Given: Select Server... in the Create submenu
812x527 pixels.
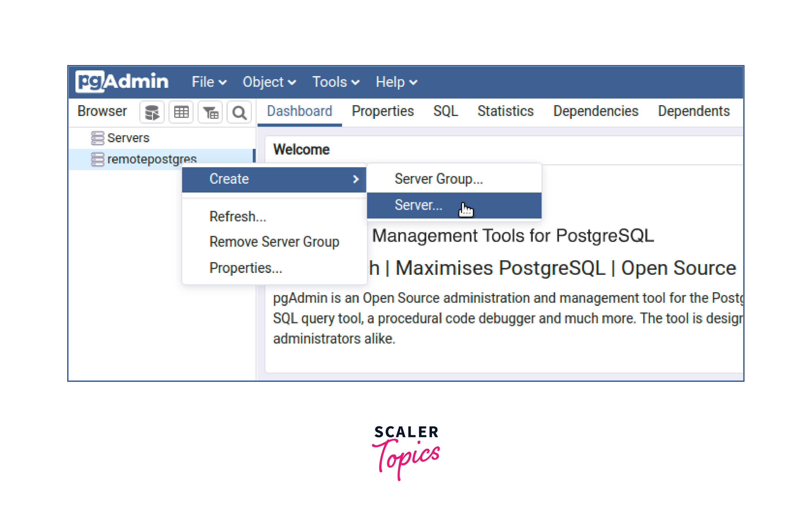Looking at the screenshot, I should coord(418,205).
